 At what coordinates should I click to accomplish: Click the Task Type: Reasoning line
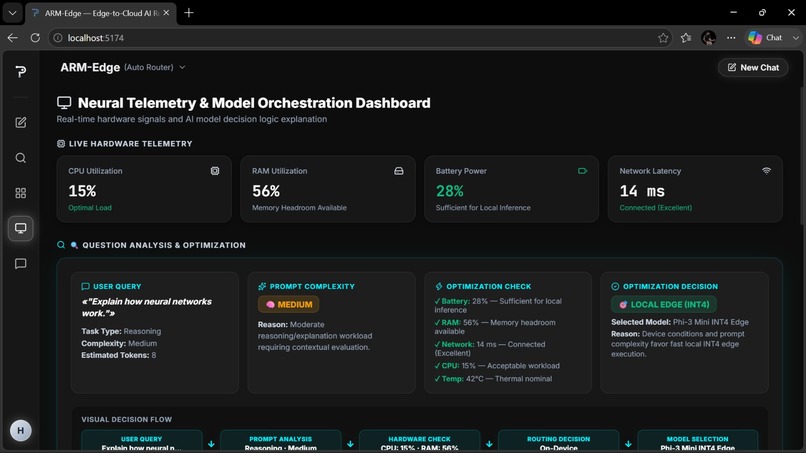[x=121, y=331]
